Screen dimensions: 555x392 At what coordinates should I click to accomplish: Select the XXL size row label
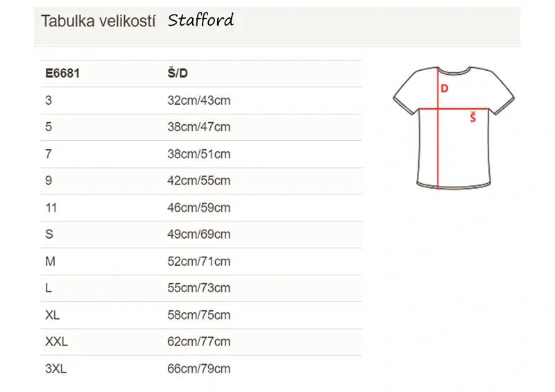click(x=56, y=342)
